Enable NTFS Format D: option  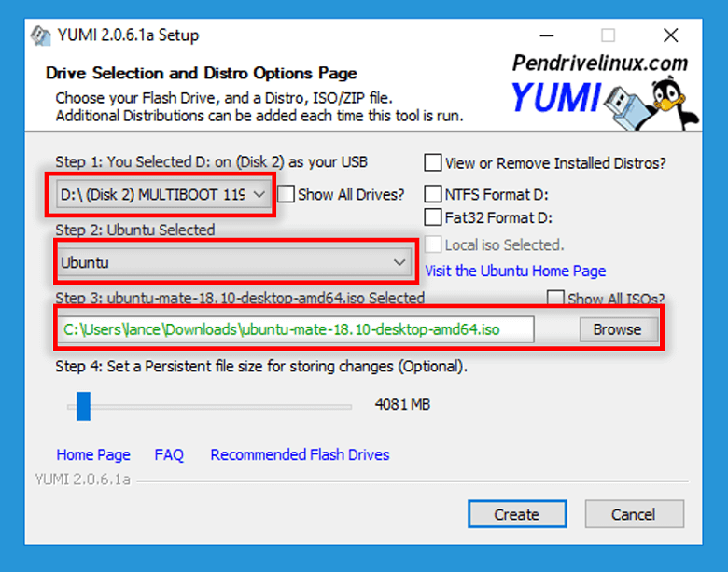(x=433, y=194)
